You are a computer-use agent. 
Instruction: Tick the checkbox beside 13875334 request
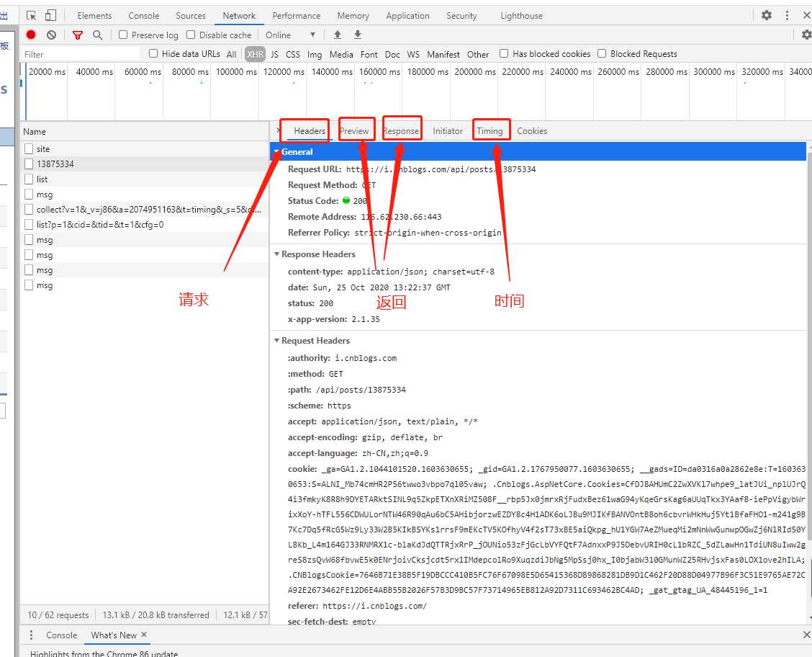click(29, 164)
